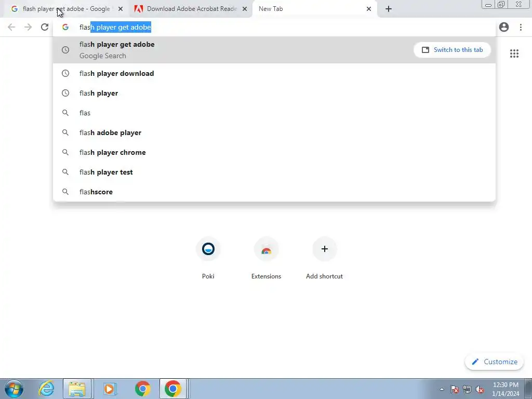The image size is (532, 399).
Task: Launch Internet Explorer from taskbar
Action: pyautogui.click(x=46, y=389)
